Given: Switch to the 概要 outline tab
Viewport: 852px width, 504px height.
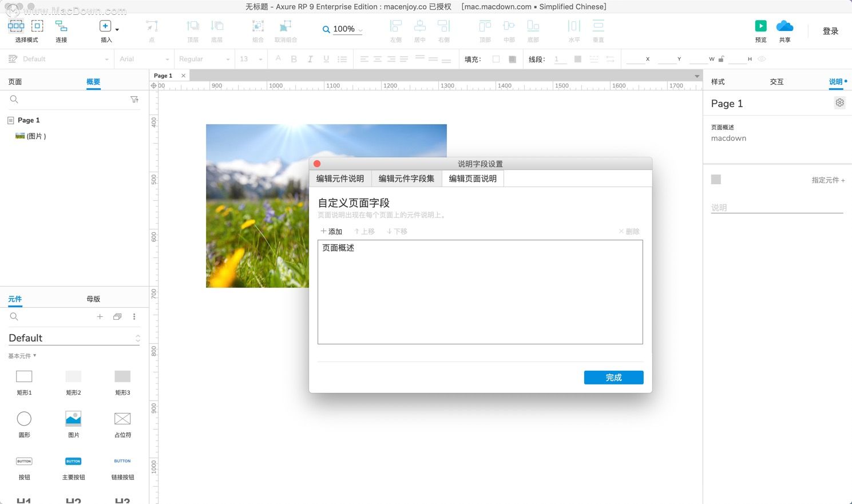Looking at the screenshot, I should [93, 82].
